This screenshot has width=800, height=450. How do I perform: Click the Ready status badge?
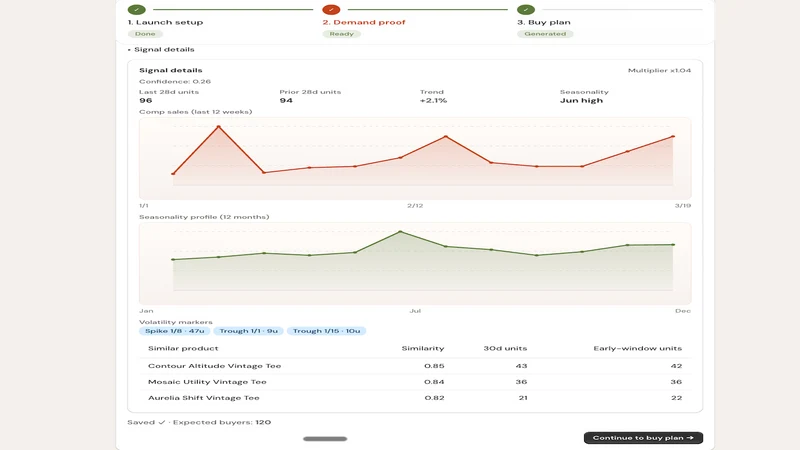click(341, 34)
